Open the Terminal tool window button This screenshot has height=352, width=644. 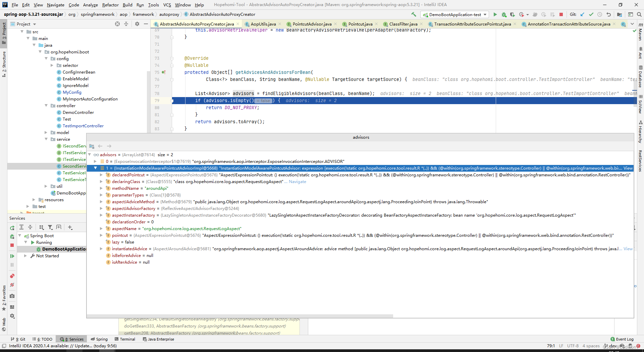(125, 339)
